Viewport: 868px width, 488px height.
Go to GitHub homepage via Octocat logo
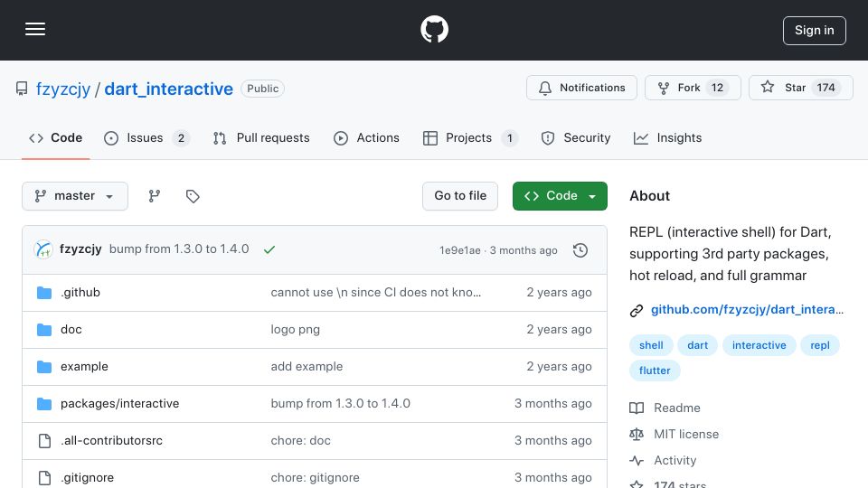(x=434, y=29)
